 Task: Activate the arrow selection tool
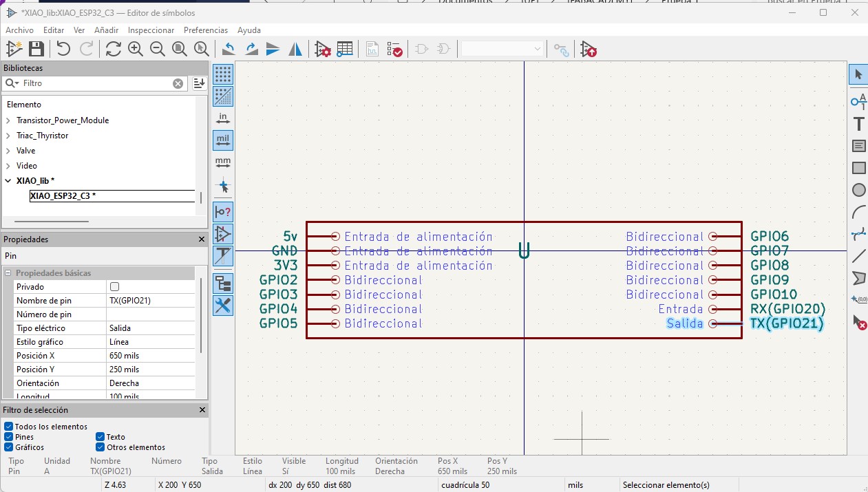[858, 74]
